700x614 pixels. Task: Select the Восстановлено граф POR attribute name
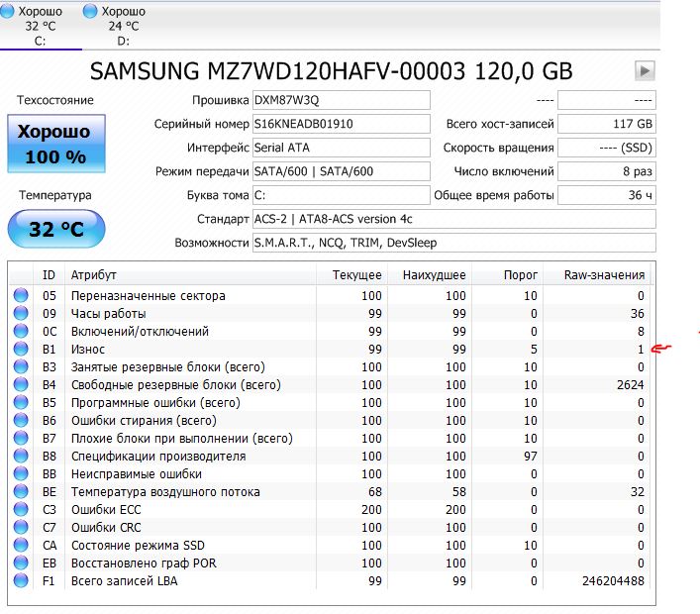click(x=144, y=563)
